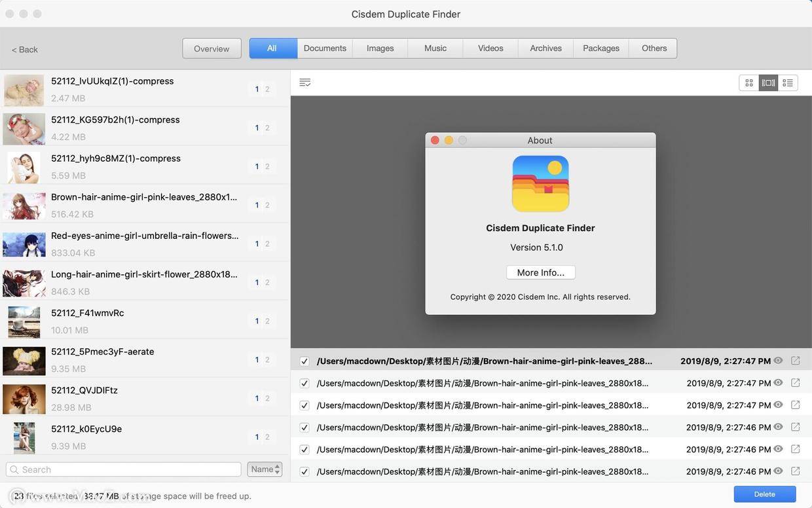The width and height of the screenshot is (812, 508).
Task: Open thumbnail of 52112_hyh9c8MZ(1)-compress
Action: [24, 168]
